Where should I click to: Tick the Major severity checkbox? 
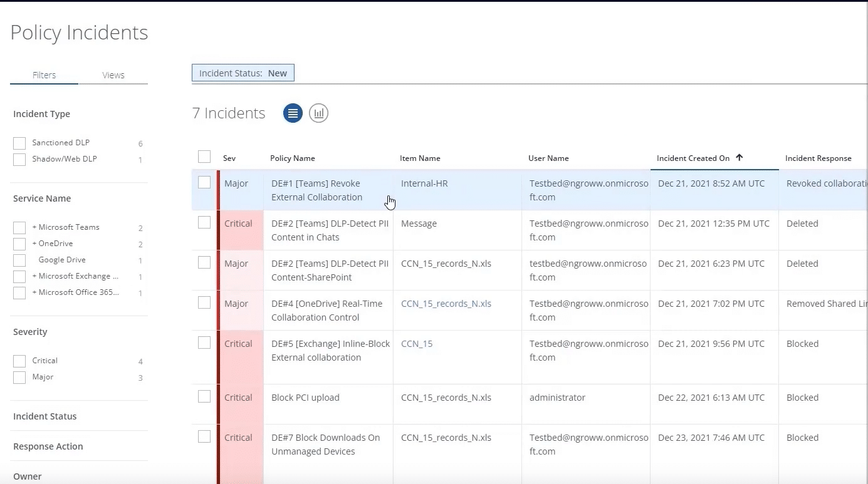[x=19, y=378]
